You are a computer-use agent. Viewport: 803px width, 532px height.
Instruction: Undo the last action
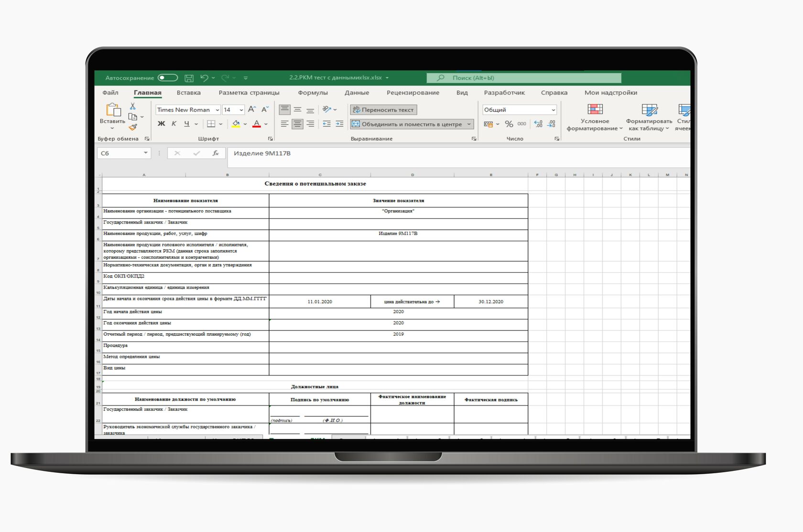[205, 78]
